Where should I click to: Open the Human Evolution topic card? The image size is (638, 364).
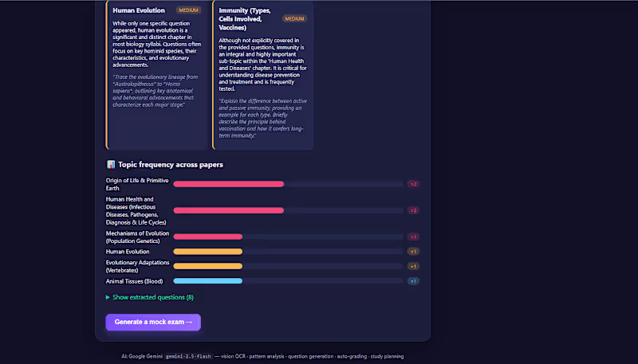tap(156, 75)
